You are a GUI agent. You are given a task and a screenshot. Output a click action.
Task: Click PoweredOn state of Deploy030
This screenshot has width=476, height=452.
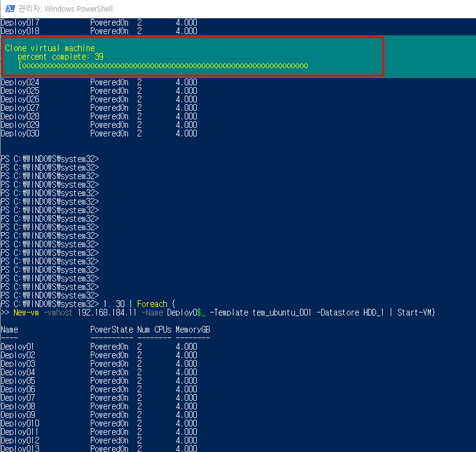pyautogui.click(x=109, y=133)
